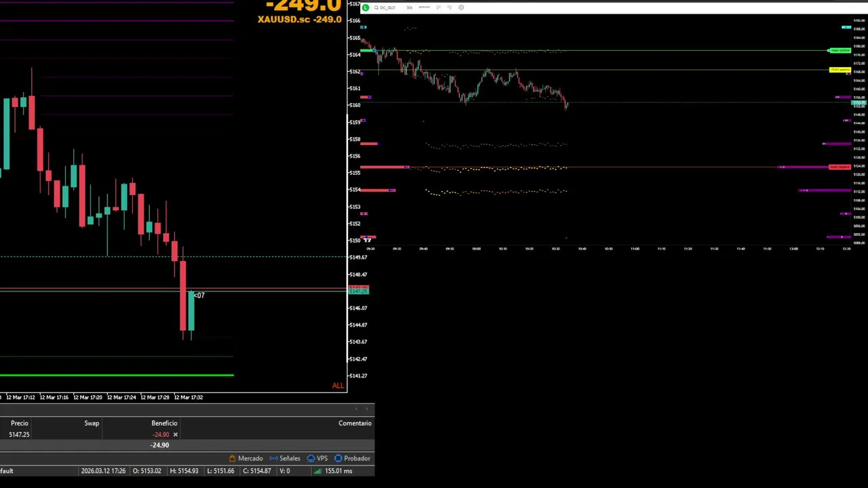This screenshot has height=488, width=868.
Task: Open symbol search magnifier next to GC_GLD
Action: [x=376, y=7]
